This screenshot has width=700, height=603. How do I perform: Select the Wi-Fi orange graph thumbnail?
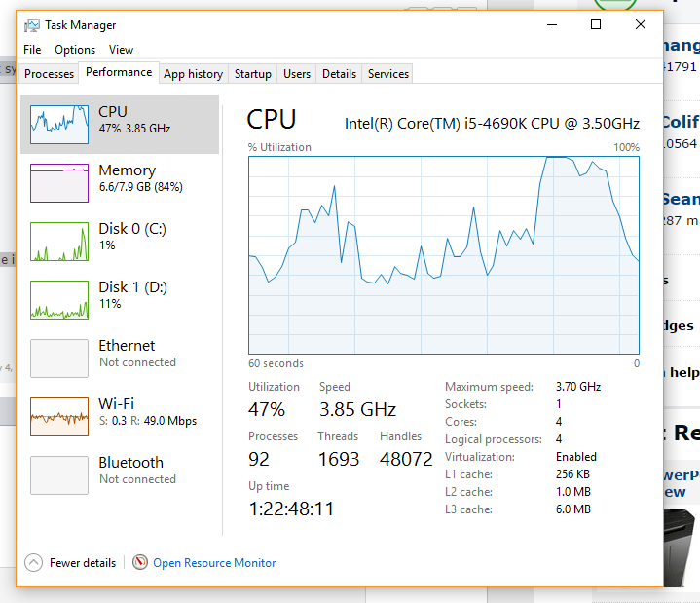pos(59,417)
